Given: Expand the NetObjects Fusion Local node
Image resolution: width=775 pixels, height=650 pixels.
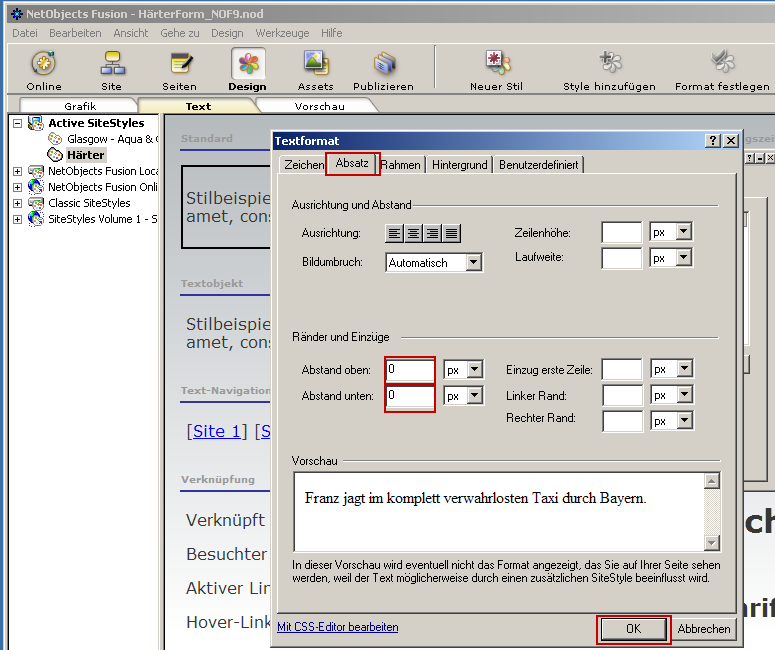Looking at the screenshot, I should pyautogui.click(x=17, y=172).
